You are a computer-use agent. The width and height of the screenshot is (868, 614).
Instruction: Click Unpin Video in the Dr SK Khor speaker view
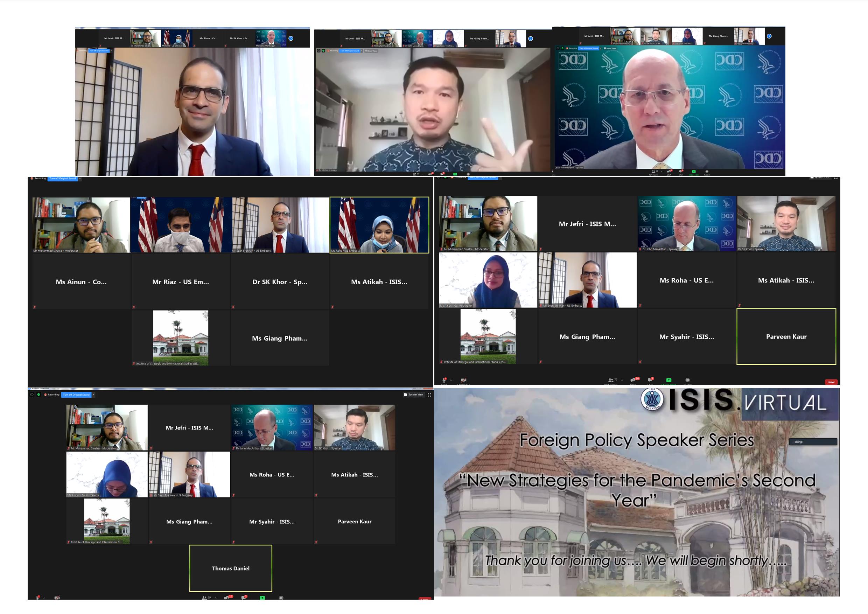point(371,51)
